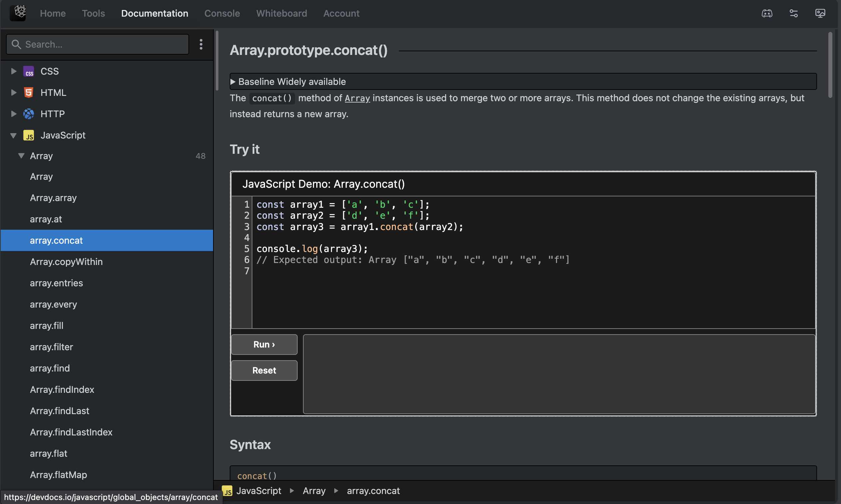Collapse the Array category arrow
This screenshot has width=841, height=504.
(x=21, y=156)
